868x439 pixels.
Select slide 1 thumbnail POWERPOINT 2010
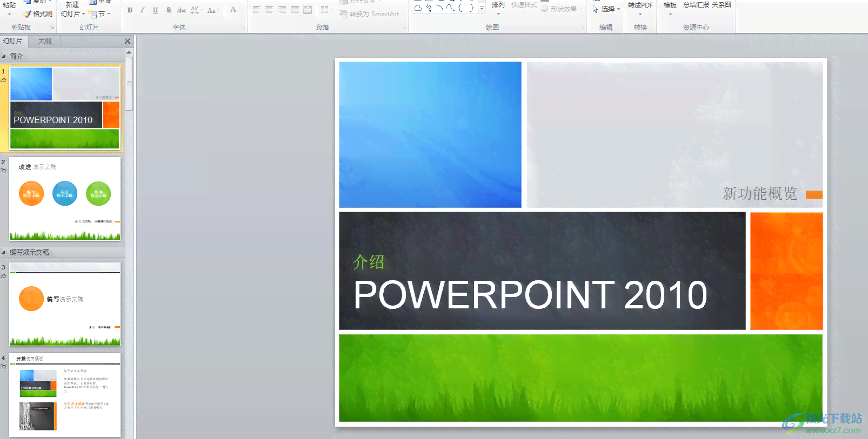tap(65, 107)
